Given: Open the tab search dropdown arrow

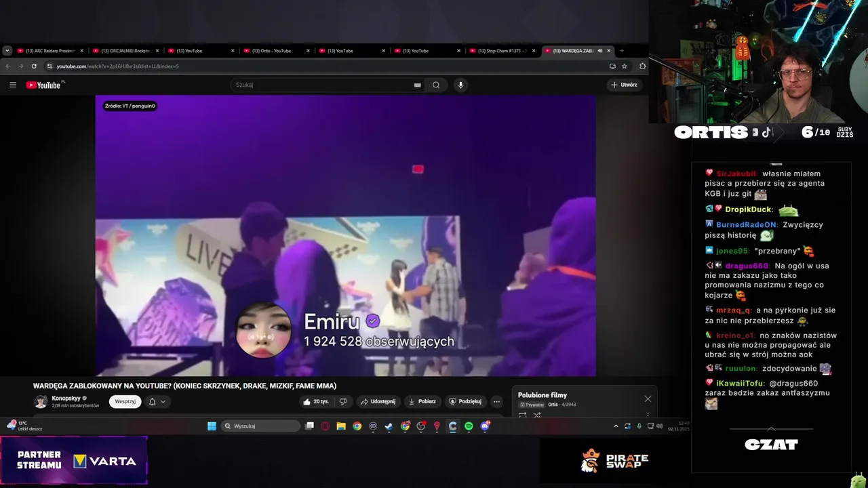Looking at the screenshot, I should 7,50.
